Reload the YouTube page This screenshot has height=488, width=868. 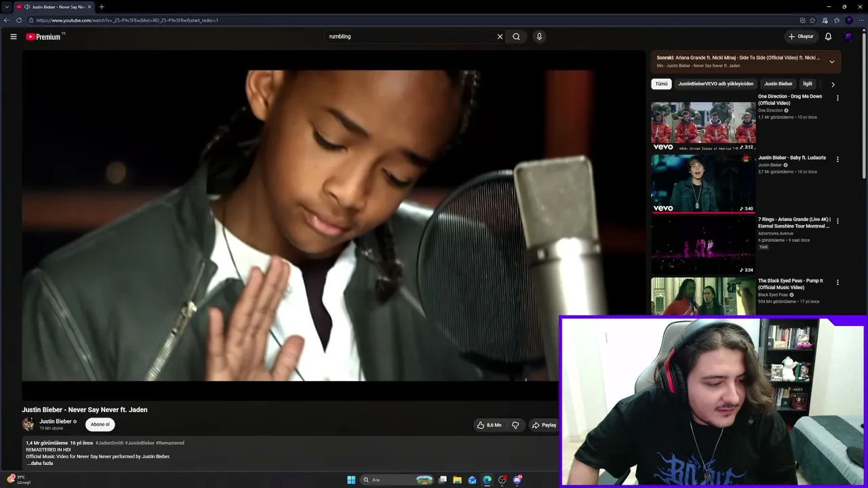coord(18,20)
